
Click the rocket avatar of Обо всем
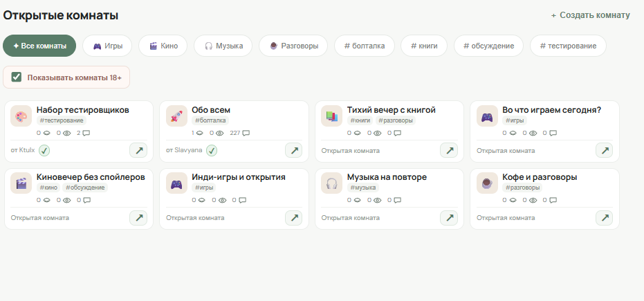(176, 116)
